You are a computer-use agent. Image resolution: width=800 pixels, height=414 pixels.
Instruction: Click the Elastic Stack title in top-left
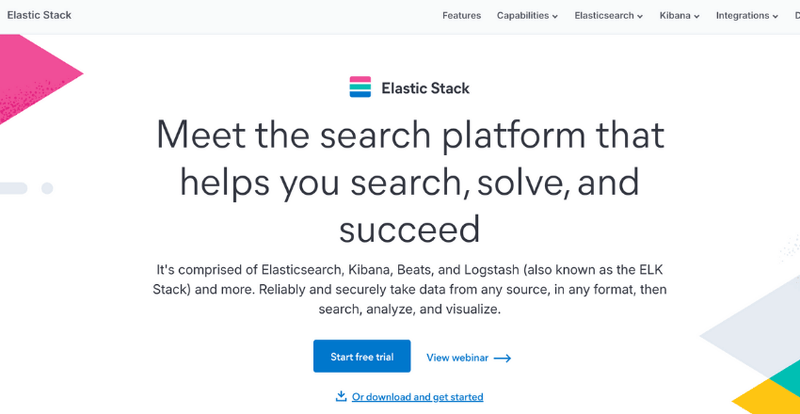(x=39, y=16)
